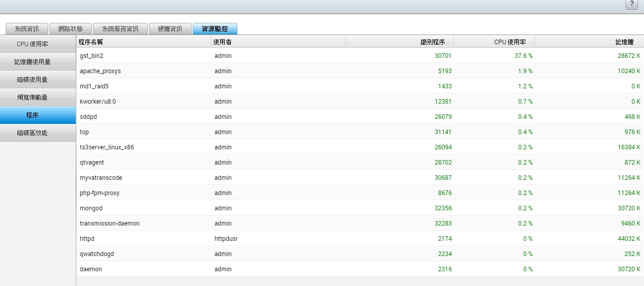This screenshot has height=286, width=644.
Task: Click PID 2174 of httpd
Action: coord(445,239)
